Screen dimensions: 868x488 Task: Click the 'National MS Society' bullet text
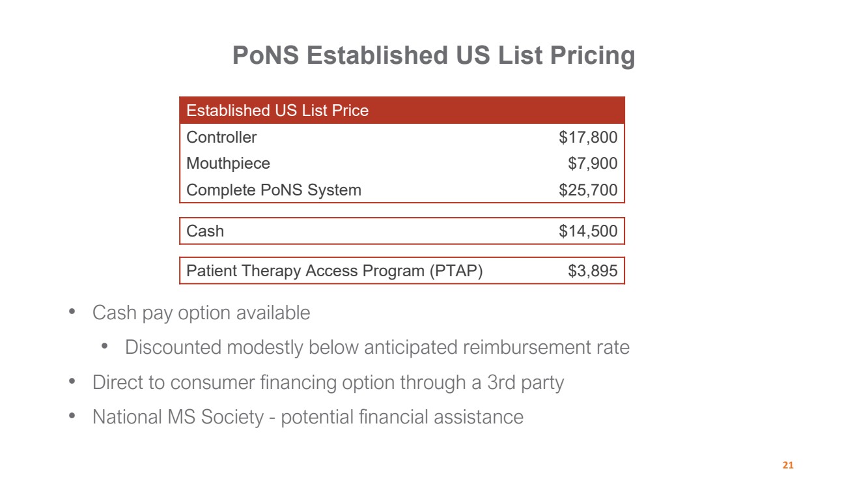point(307,417)
